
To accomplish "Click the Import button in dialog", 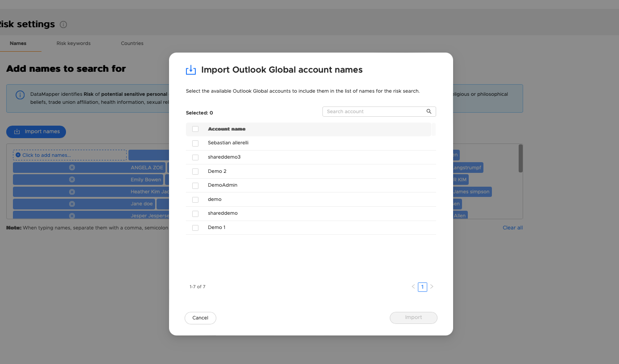I will coord(413,318).
